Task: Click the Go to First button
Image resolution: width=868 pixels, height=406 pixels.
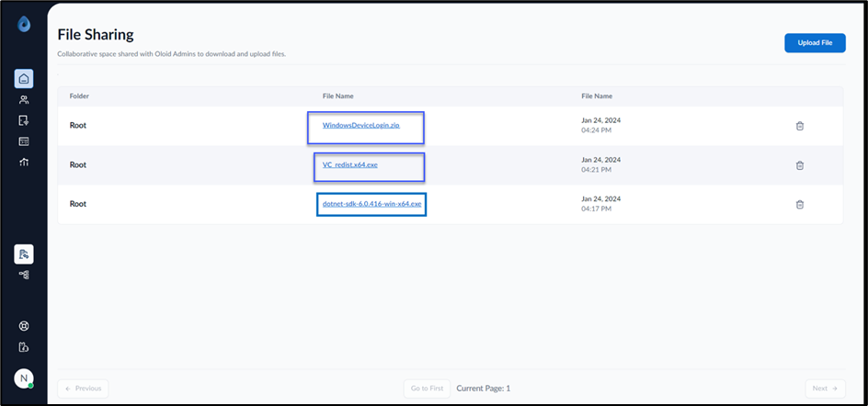Action: [427, 389]
